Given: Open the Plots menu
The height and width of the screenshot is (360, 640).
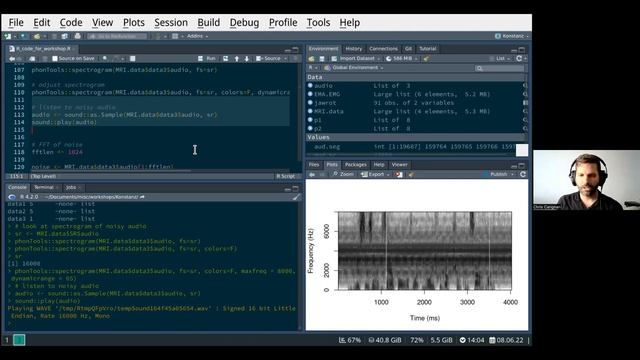Looking at the screenshot, I should [134, 23].
